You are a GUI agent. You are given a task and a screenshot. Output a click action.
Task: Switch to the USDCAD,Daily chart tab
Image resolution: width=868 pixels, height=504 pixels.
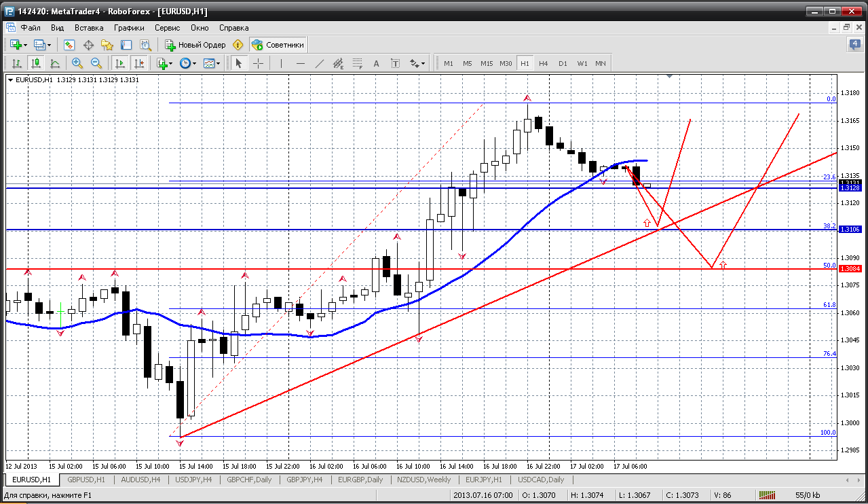(x=541, y=480)
